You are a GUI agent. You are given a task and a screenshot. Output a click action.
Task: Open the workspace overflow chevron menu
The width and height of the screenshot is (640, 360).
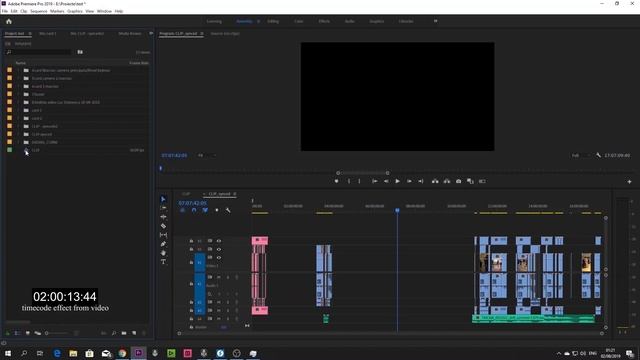click(x=436, y=21)
